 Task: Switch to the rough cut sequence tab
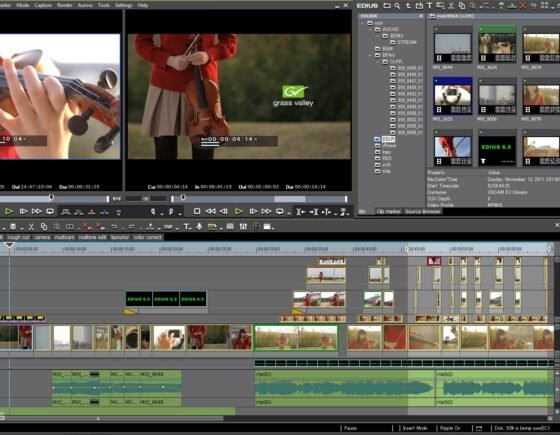[x=18, y=237]
